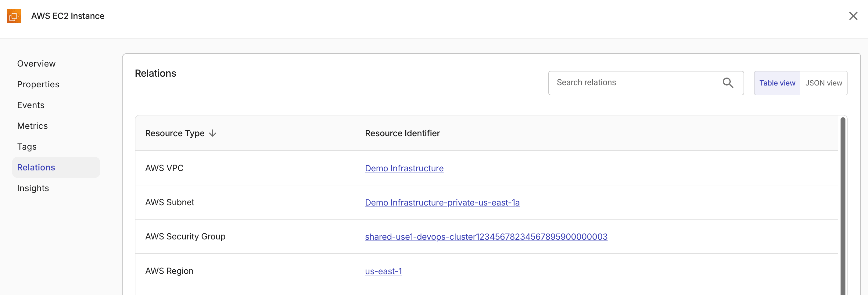Open the Demo Infrastructure VPC link
The width and height of the screenshot is (868, 295).
click(404, 168)
